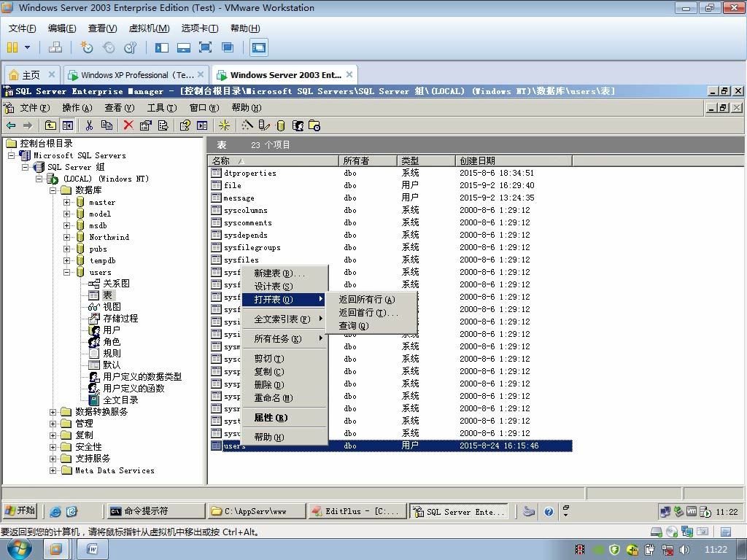747x560 pixels.
Task: Select 用户定义的函数 tree item
Action: pos(133,389)
